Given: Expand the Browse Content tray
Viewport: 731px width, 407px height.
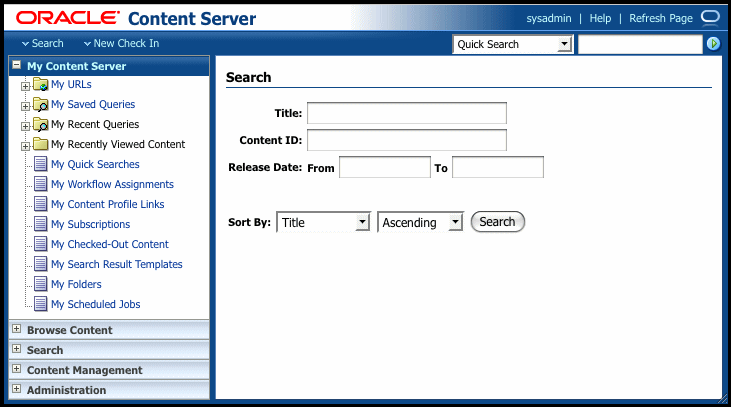Looking at the screenshot, I should pos(16,329).
